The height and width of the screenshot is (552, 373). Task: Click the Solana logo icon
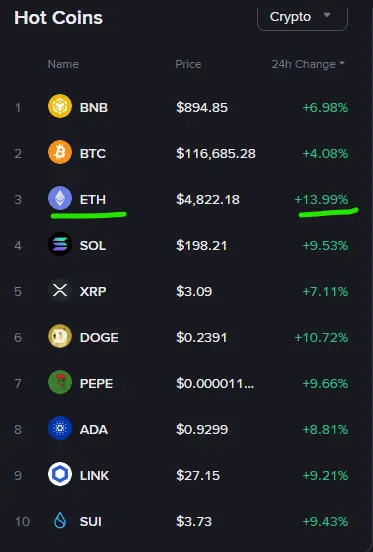point(60,244)
